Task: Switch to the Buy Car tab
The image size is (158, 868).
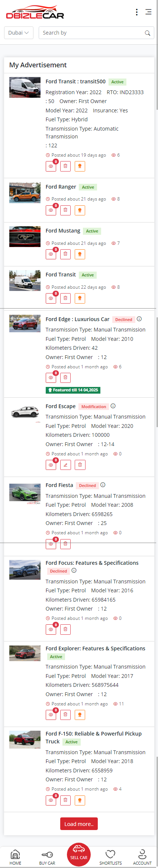Action: click(x=47, y=857)
